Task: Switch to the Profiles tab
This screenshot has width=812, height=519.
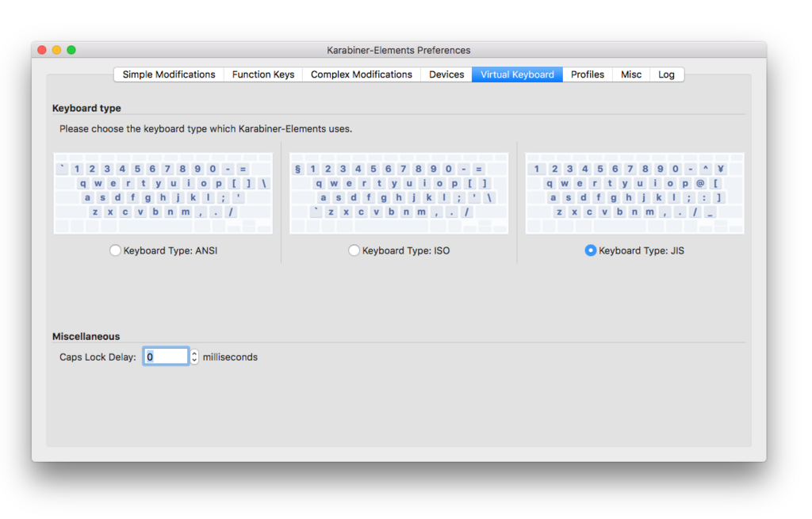Action: click(x=588, y=74)
